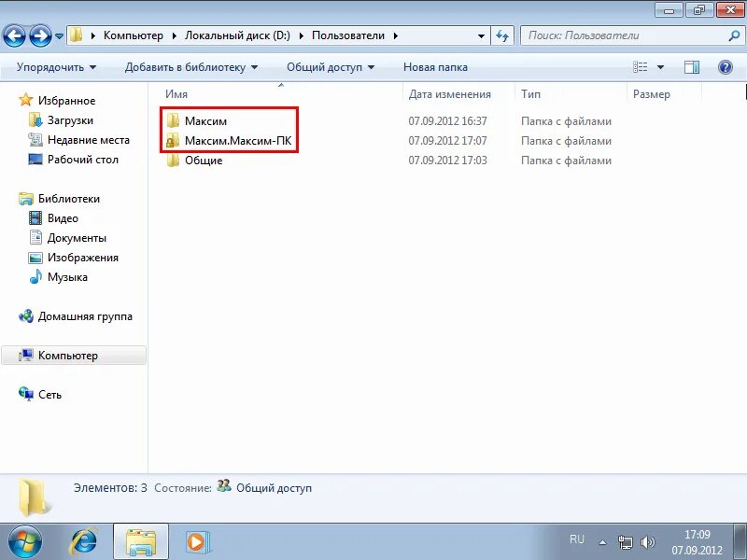Click the Домашняя группа icon
Viewport: 747px width, 560px height.
point(26,316)
